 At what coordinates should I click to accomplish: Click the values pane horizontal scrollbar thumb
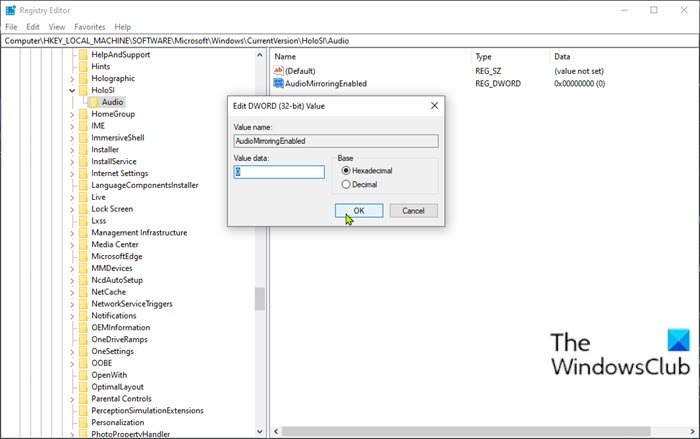pos(466,431)
